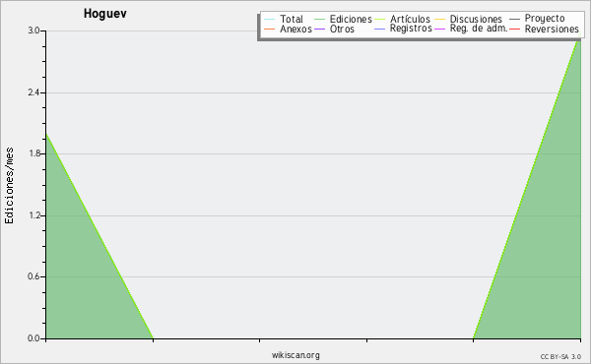Select the Artículos legend label
The image size is (591, 364).
pyautogui.click(x=410, y=20)
